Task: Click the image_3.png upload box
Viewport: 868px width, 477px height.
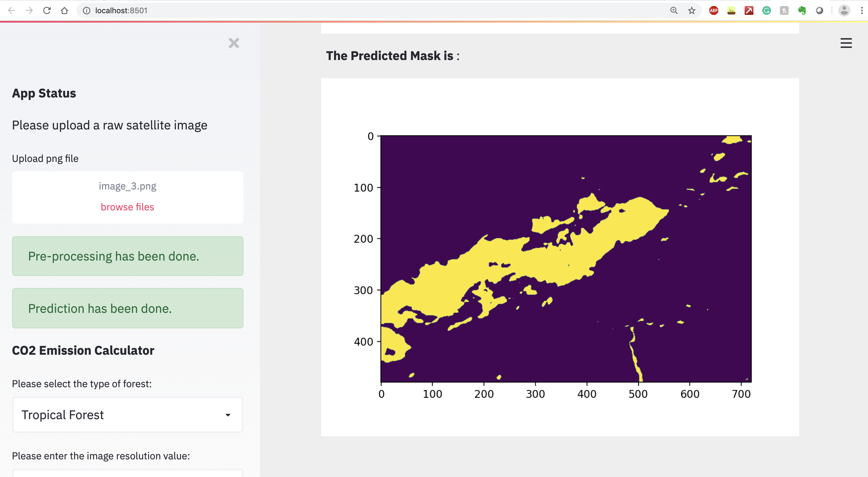Action: (128, 186)
